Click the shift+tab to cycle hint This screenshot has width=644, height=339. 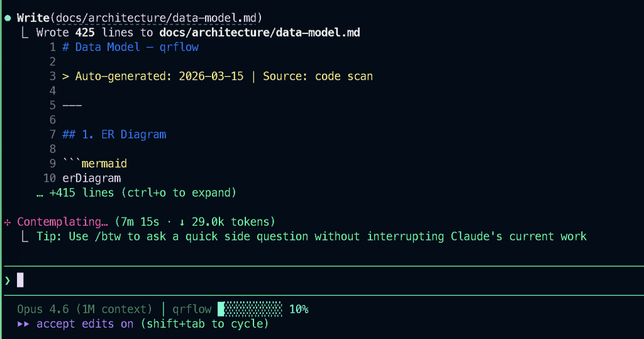tap(204, 324)
